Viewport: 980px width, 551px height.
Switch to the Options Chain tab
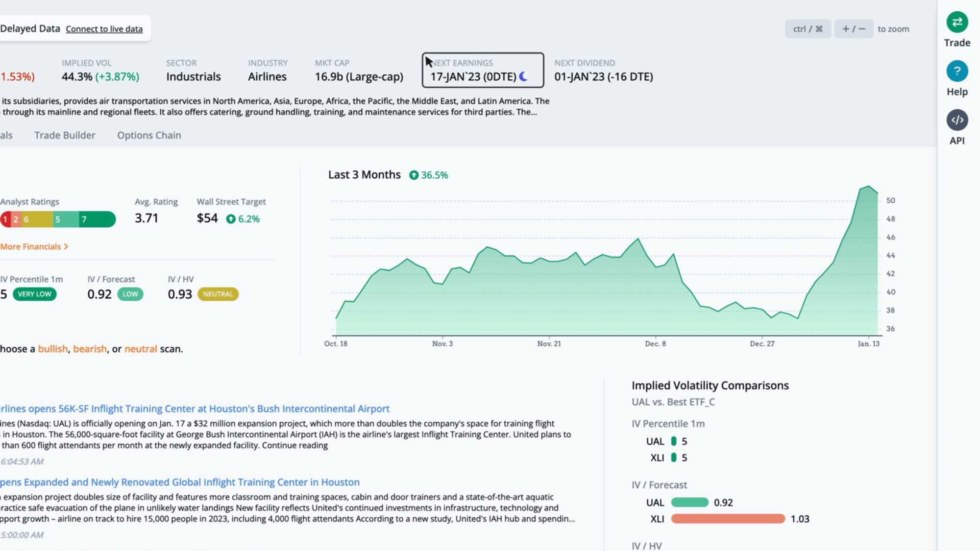(149, 135)
